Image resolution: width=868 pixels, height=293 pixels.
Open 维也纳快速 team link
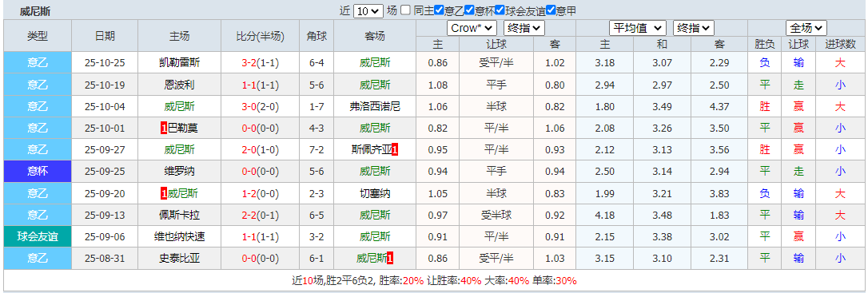[x=179, y=236]
